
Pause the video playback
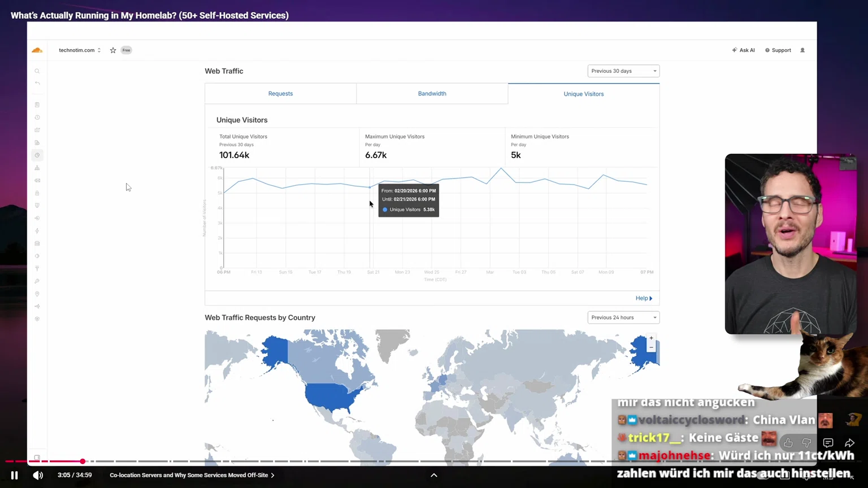tap(15, 475)
